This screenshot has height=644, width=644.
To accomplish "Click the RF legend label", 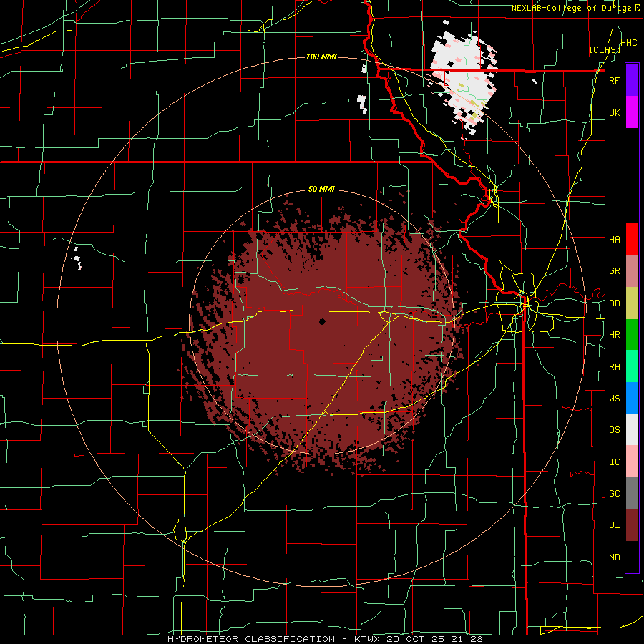I will click(614, 81).
